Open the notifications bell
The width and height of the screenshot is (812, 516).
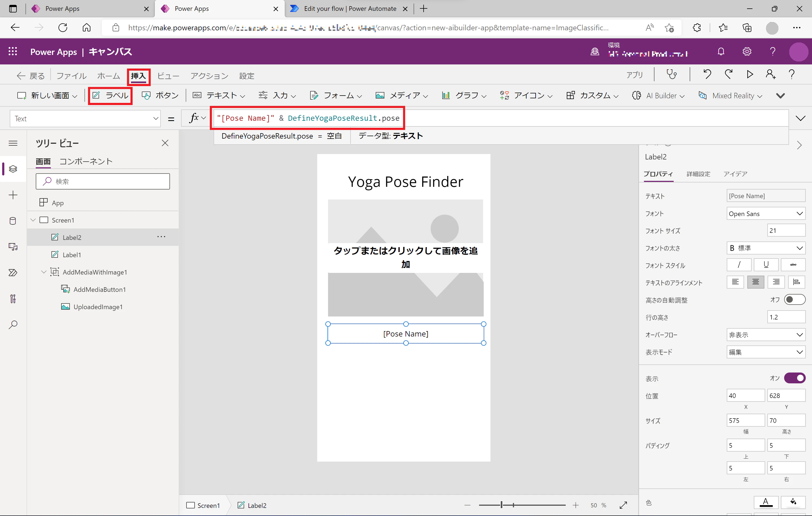click(x=721, y=51)
